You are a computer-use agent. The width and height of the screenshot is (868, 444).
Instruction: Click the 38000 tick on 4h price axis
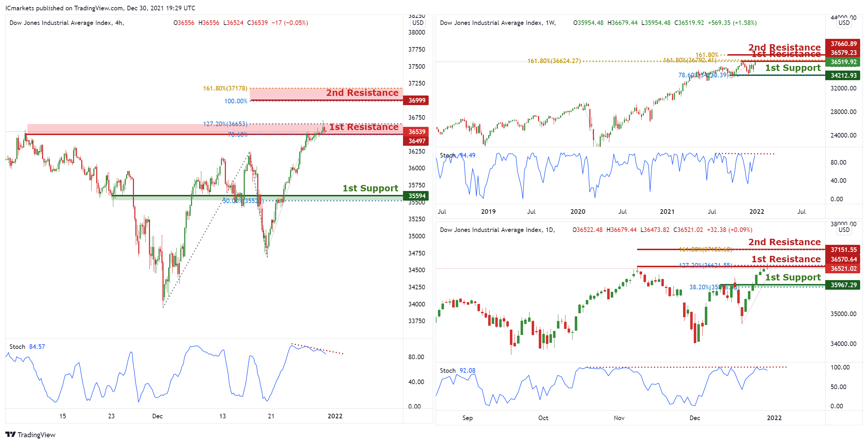pyautogui.click(x=417, y=32)
